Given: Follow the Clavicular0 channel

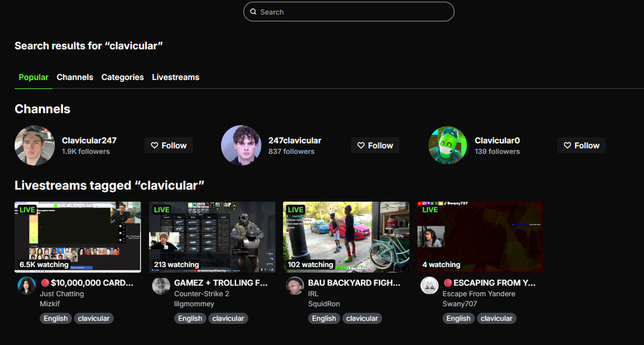Looking at the screenshot, I should pos(581,146).
